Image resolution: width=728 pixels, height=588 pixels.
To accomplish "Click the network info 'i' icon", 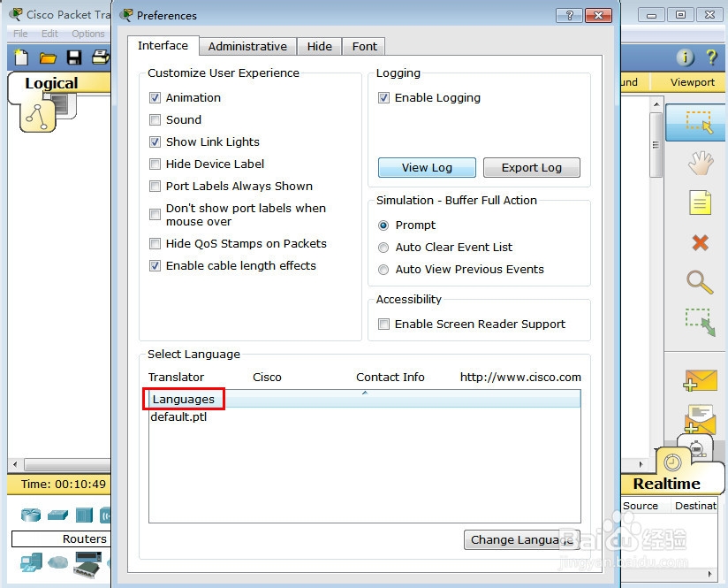I will pos(685,57).
